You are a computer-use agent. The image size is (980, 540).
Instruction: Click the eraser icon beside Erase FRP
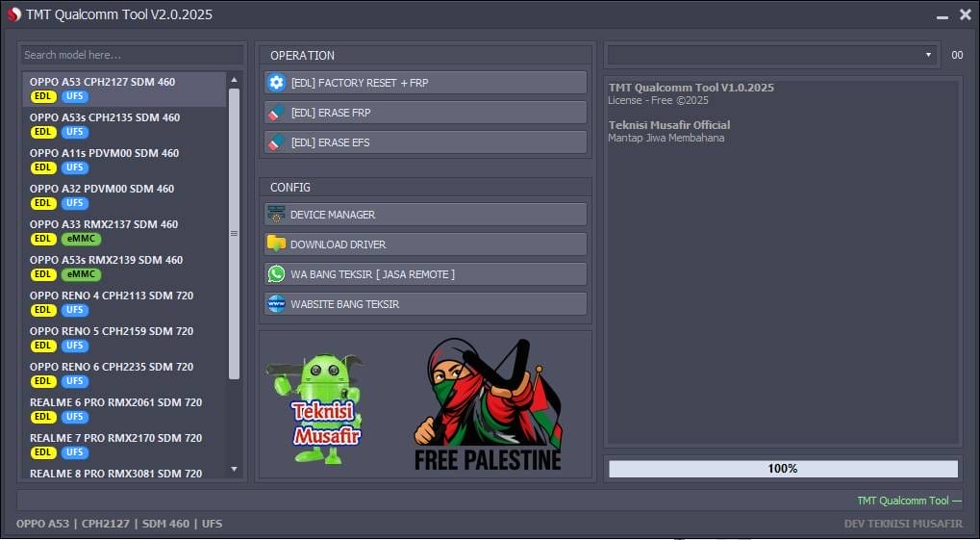coord(277,113)
